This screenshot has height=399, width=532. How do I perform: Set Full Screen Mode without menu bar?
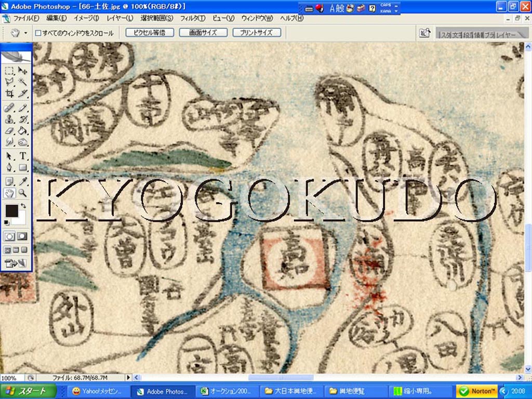(x=24, y=250)
